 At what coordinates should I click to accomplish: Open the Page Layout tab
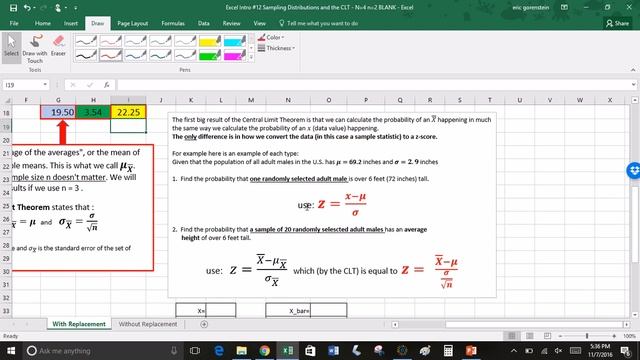click(133, 23)
